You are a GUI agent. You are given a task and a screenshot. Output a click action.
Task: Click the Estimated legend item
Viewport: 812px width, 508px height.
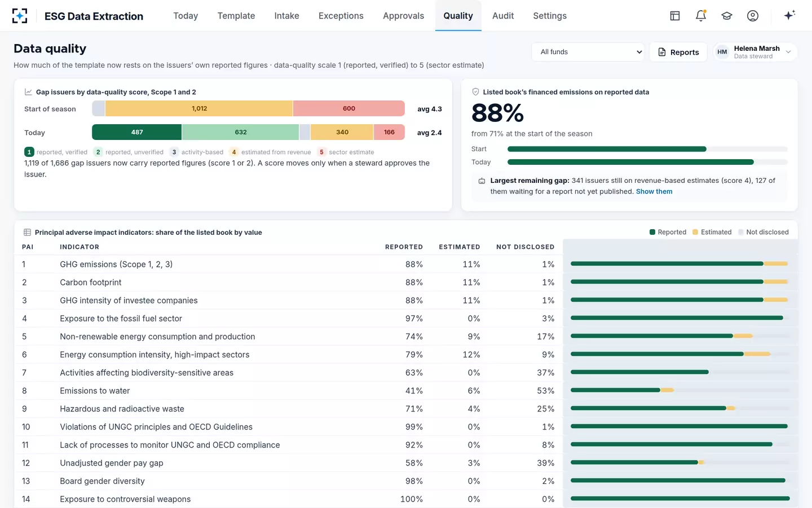(x=712, y=232)
